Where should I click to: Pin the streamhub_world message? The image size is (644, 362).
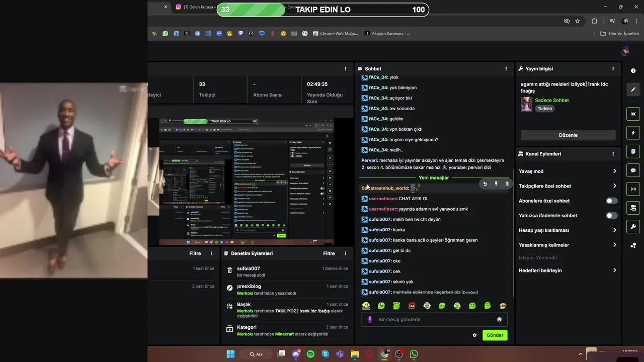[x=496, y=184]
